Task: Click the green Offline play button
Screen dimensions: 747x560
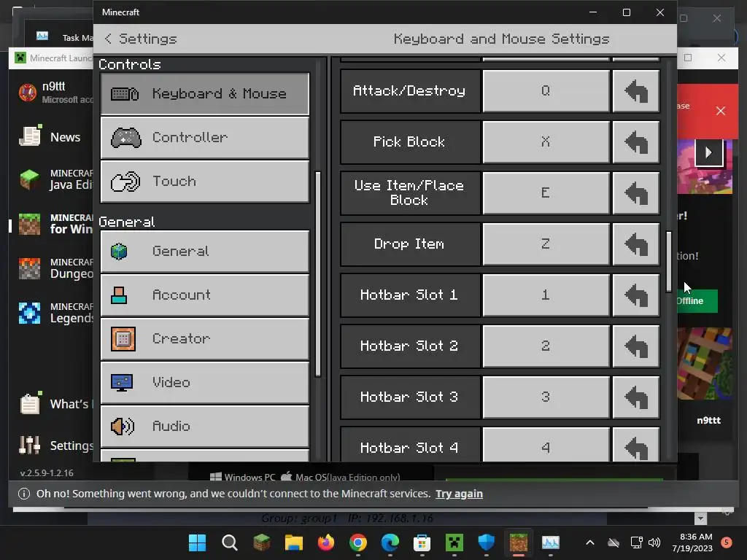Action: click(697, 301)
